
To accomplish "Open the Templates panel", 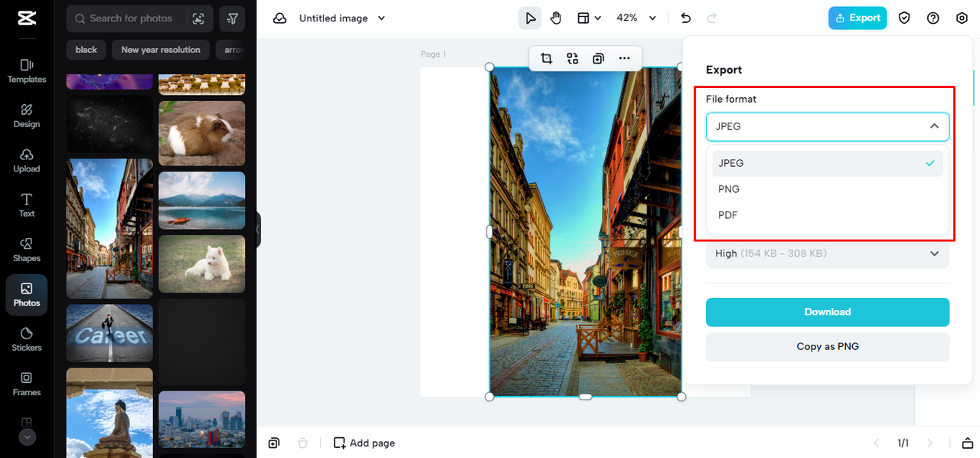I will pos(27,70).
